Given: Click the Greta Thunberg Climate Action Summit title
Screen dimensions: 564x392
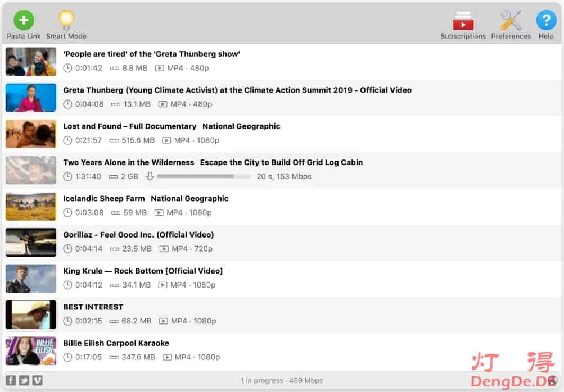Looking at the screenshot, I should pos(237,90).
